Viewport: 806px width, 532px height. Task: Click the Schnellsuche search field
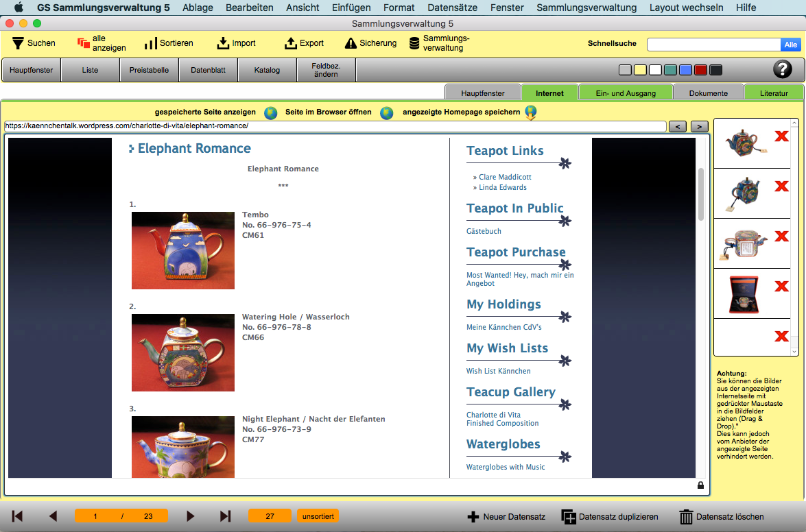coord(713,45)
